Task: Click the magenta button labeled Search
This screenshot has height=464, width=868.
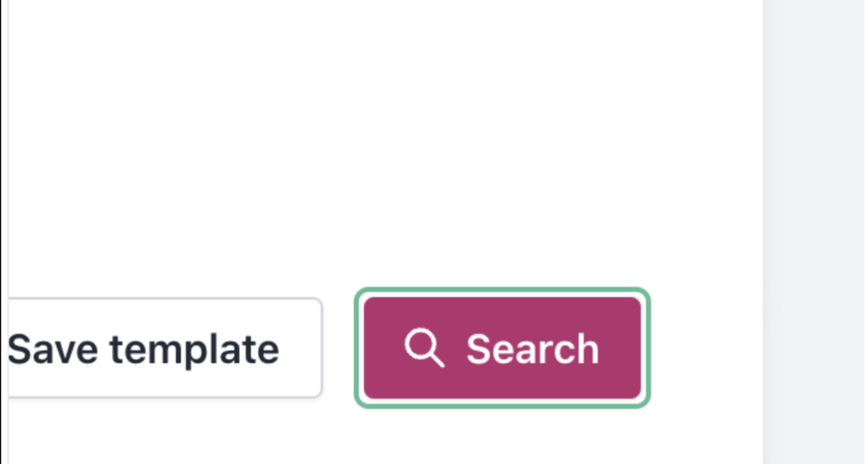Action: [x=502, y=348]
